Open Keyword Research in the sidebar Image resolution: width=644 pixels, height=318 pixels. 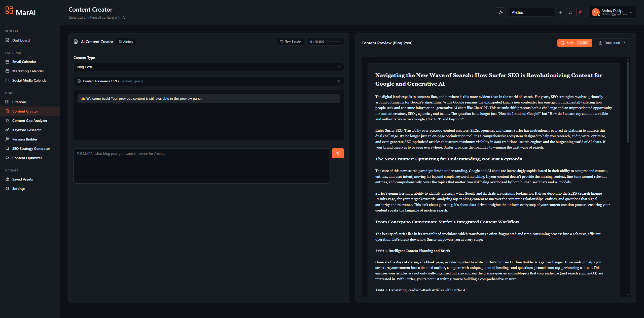pos(27,130)
